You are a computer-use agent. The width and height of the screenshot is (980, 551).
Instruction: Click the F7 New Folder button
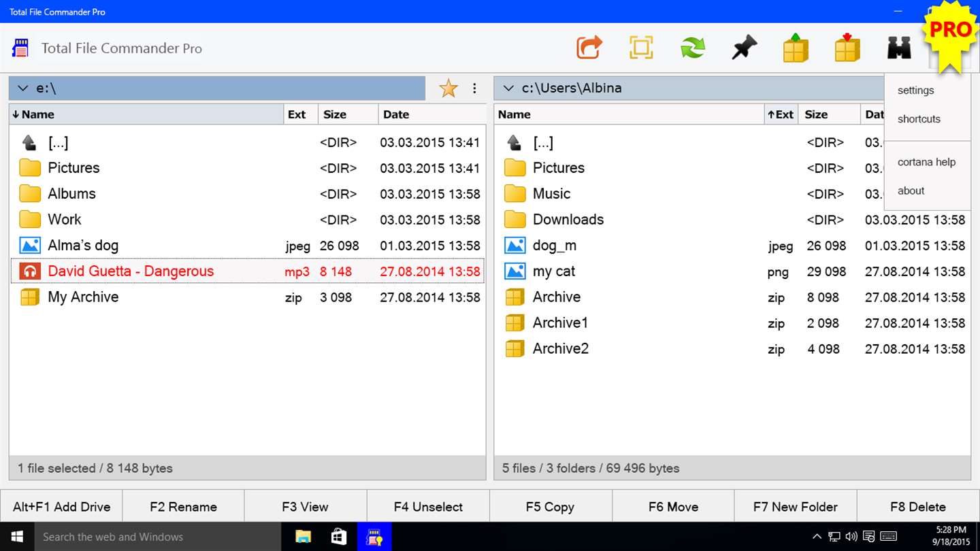coord(796,507)
